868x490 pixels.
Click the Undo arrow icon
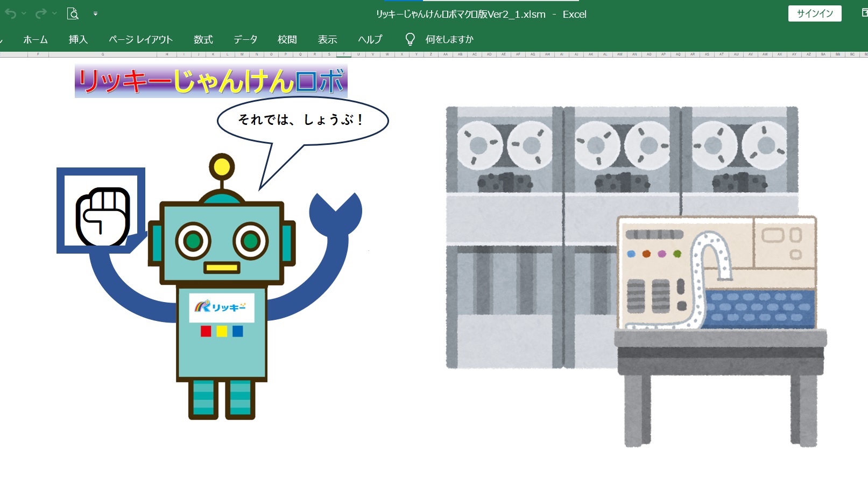pyautogui.click(x=10, y=13)
